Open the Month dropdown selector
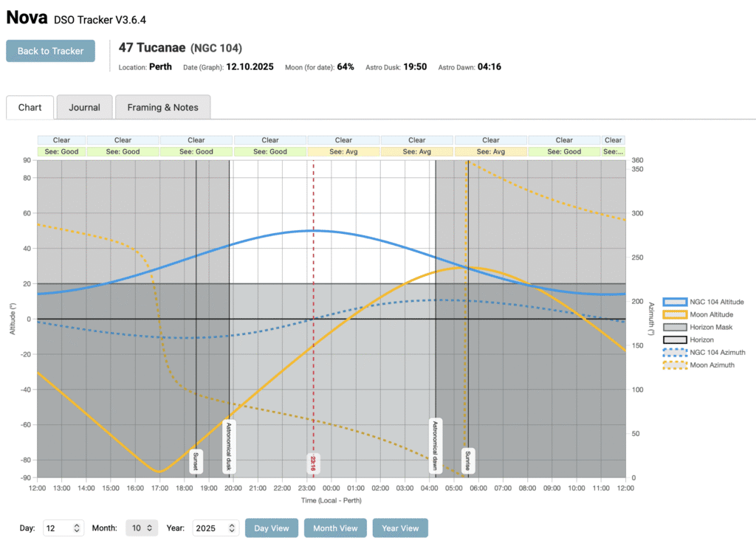The width and height of the screenshot is (756, 549). (142, 528)
